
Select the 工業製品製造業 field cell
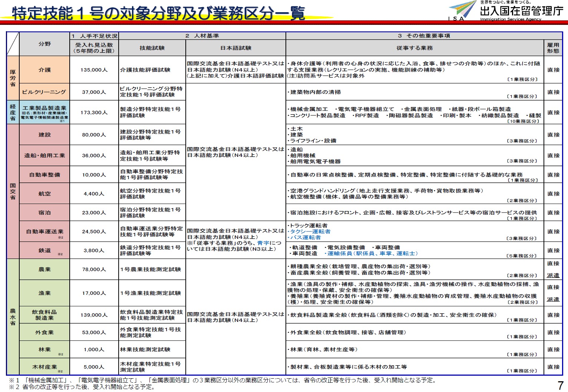(44, 112)
